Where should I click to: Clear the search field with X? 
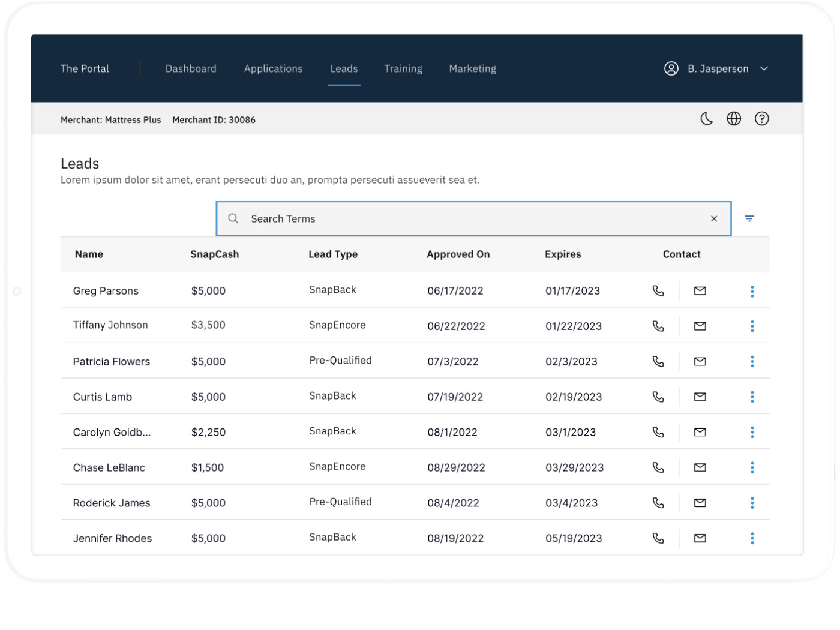714,219
